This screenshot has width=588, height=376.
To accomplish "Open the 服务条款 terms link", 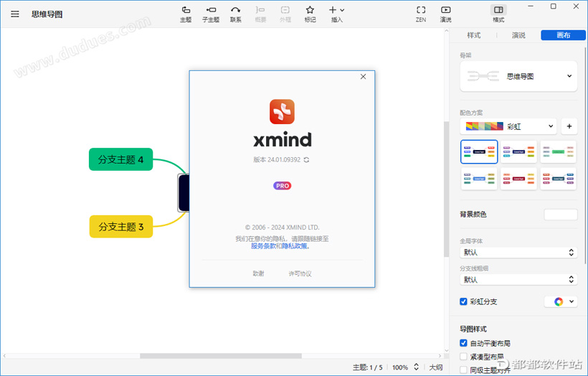I will [x=263, y=246].
